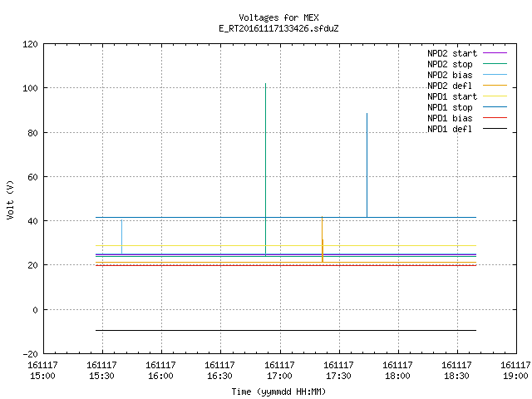Click the orange spike near 17:20

(x=323, y=239)
